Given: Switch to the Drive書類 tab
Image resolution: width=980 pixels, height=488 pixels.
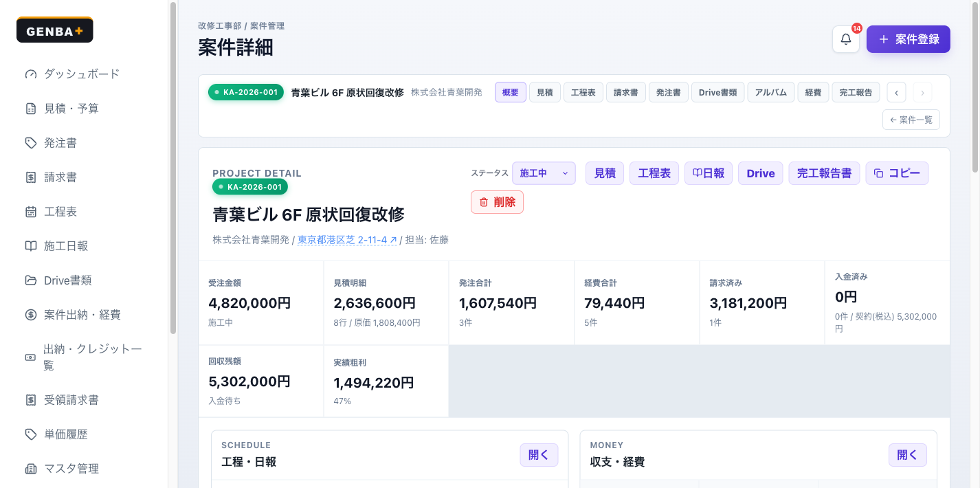Looking at the screenshot, I should point(718,92).
